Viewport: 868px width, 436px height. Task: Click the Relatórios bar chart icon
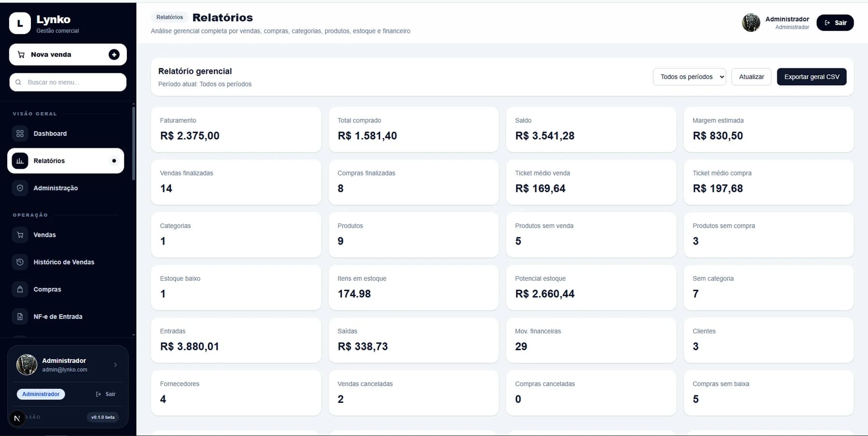pos(20,161)
